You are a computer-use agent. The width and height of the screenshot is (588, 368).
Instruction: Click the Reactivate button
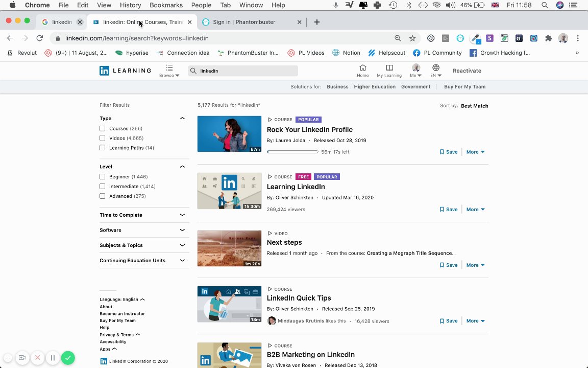coord(467,71)
